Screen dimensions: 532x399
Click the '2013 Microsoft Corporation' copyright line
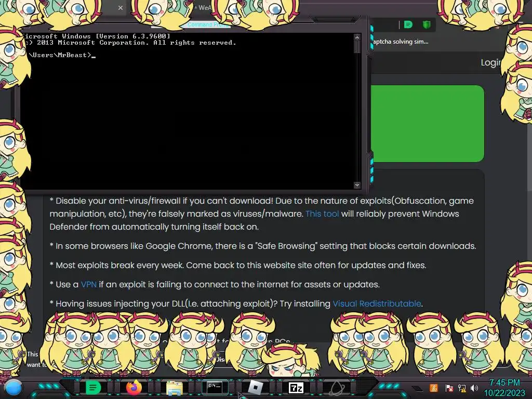click(x=130, y=43)
